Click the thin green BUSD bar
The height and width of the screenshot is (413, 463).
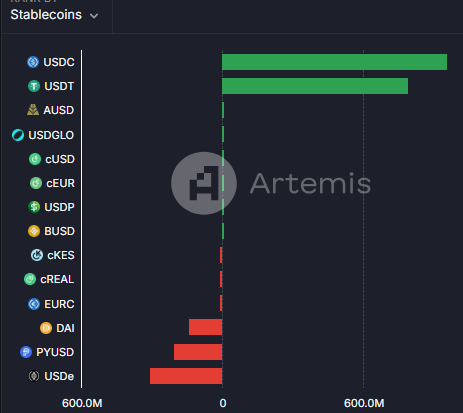point(223,231)
